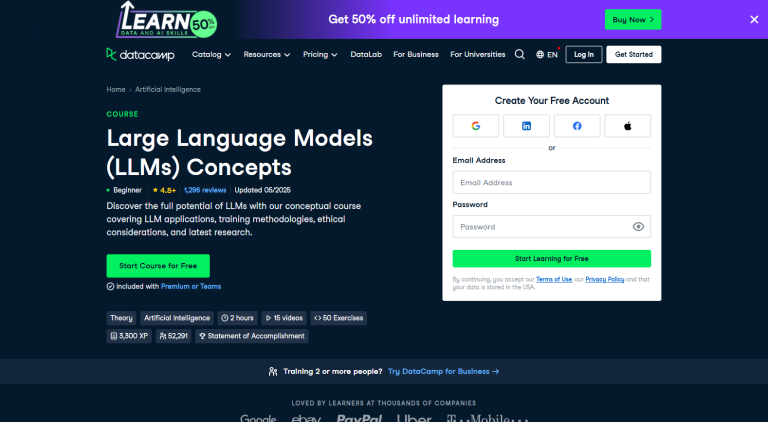Viewport: 768px width, 422px height.
Task: Open For Business nav item
Action: pyautogui.click(x=415, y=55)
